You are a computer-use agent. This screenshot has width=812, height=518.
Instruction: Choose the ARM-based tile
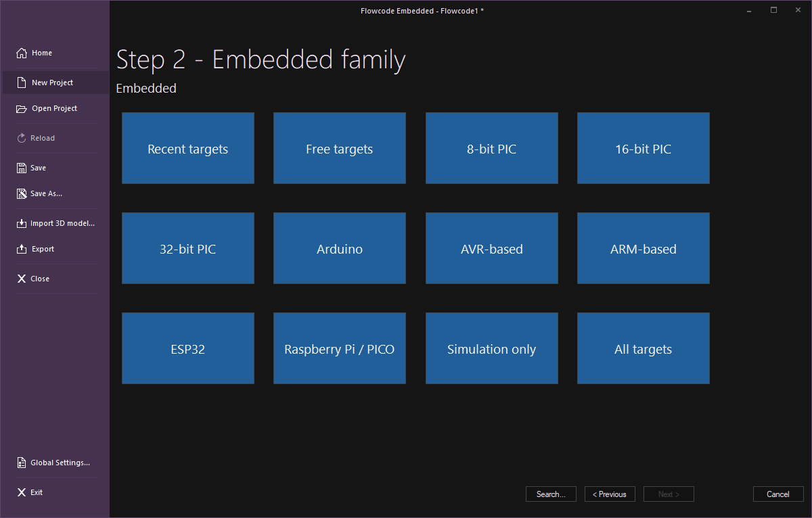(643, 248)
